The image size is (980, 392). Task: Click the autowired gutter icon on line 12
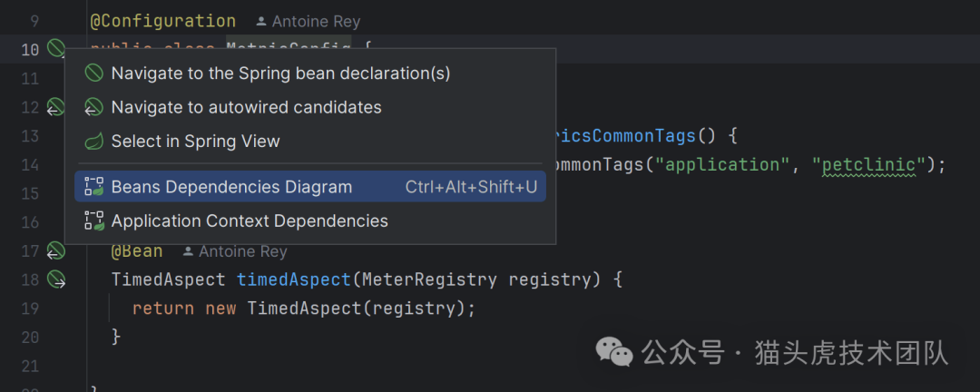pyautogui.click(x=56, y=107)
